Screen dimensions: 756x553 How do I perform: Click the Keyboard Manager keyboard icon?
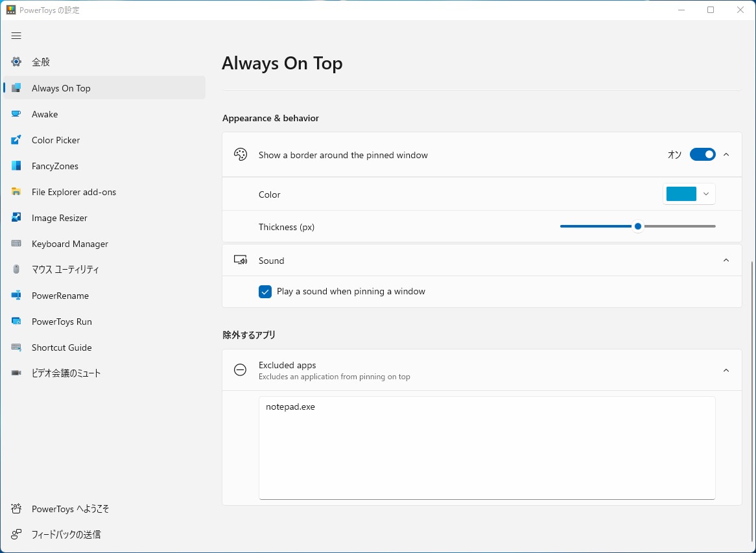pos(17,244)
